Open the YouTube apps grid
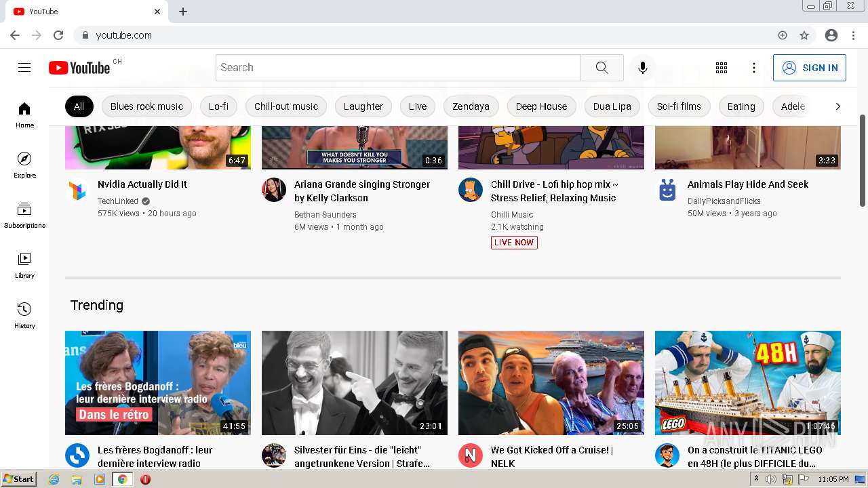Image resolution: width=868 pixels, height=488 pixels. click(x=722, y=68)
